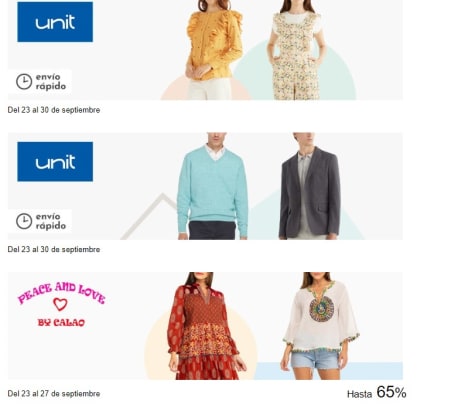Click the red heart in Peace and Love logo

60,304
